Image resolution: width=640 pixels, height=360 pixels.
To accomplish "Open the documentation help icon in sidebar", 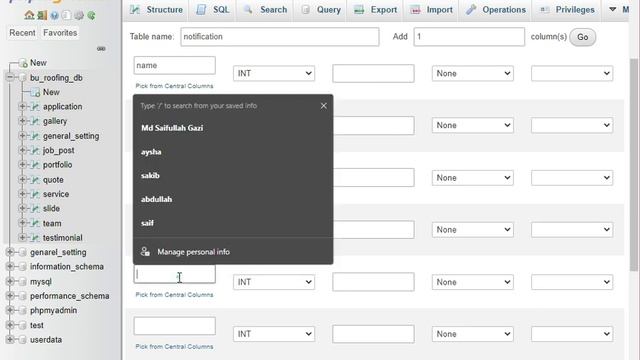I will pos(54,16).
